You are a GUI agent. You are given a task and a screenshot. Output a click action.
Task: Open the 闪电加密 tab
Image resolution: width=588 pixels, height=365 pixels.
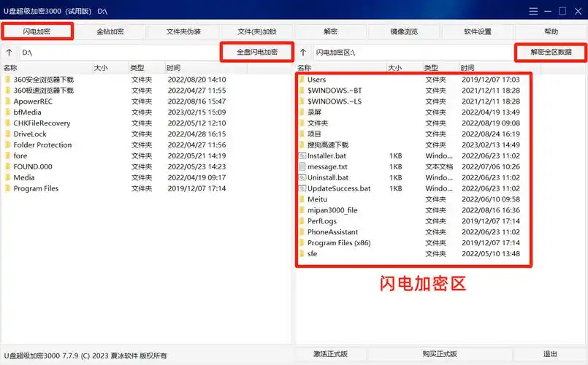point(37,31)
